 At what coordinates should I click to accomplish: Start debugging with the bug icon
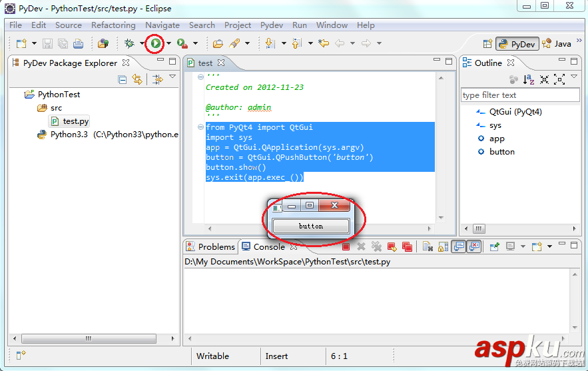point(129,43)
